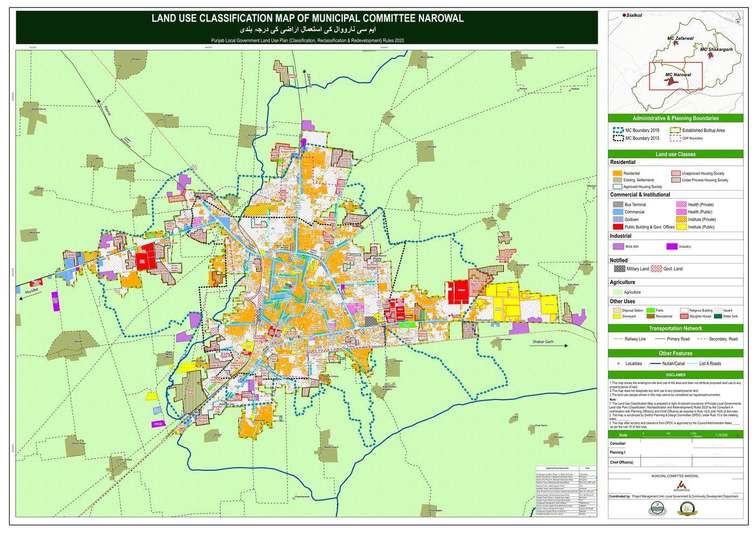This screenshot has height=534, width=756.
Task: Click the Institute (Private) hatched symbol
Action: pyautogui.click(x=680, y=219)
